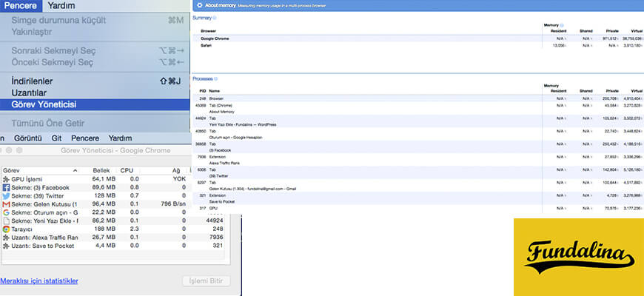Click the Facebook icon in task list

(6, 188)
